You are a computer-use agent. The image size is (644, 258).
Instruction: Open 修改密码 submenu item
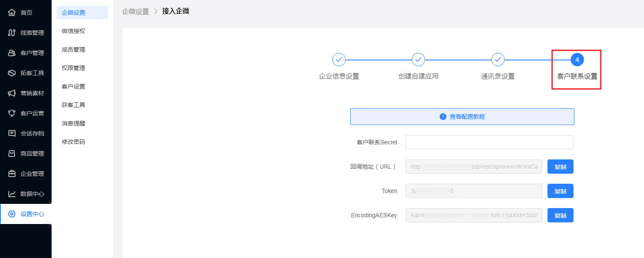73,142
